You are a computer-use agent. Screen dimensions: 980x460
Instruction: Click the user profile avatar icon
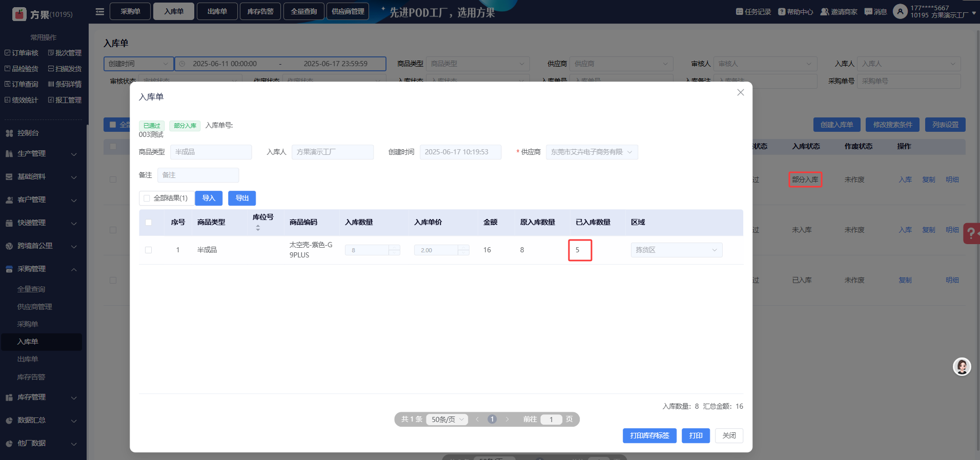point(900,11)
